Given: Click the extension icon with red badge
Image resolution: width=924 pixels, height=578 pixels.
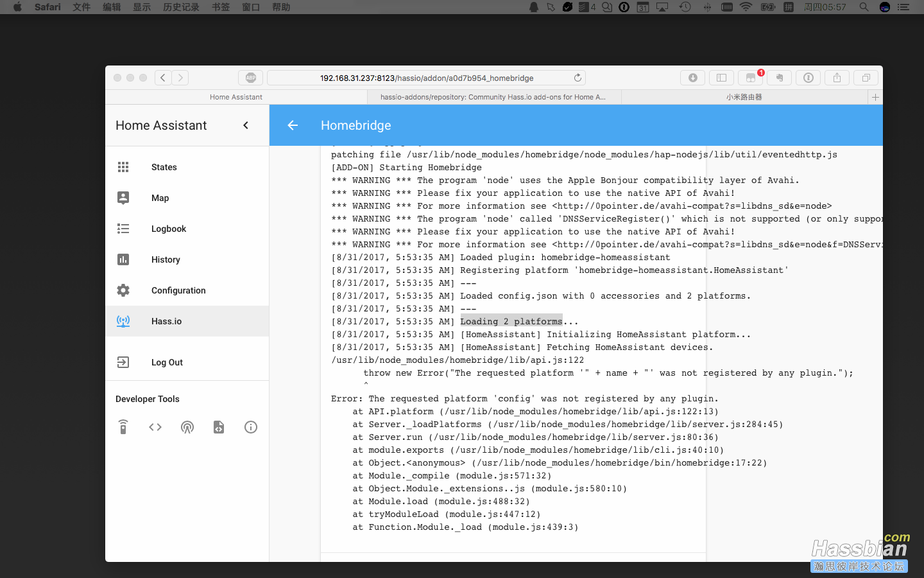Looking at the screenshot, I should tap(751, 78).
